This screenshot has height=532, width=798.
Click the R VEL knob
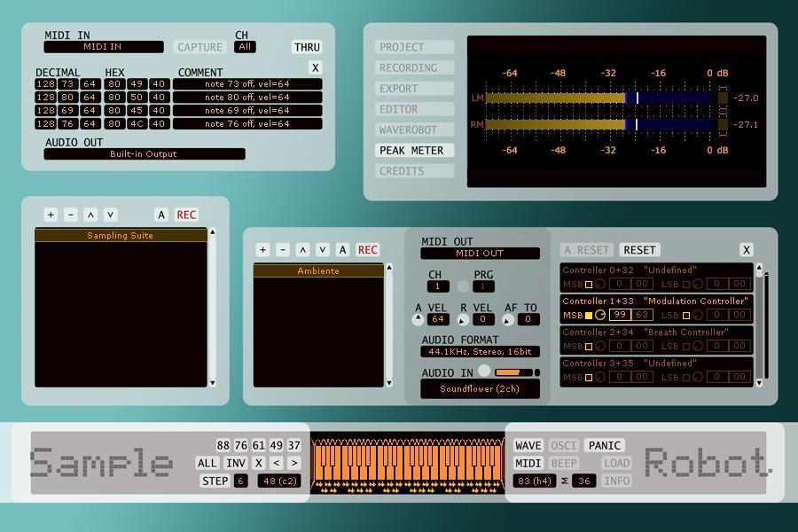(x=463, y=319)
